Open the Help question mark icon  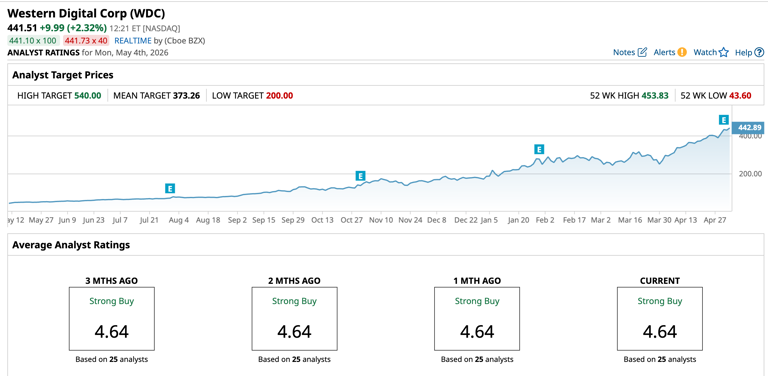pos(759,52)
